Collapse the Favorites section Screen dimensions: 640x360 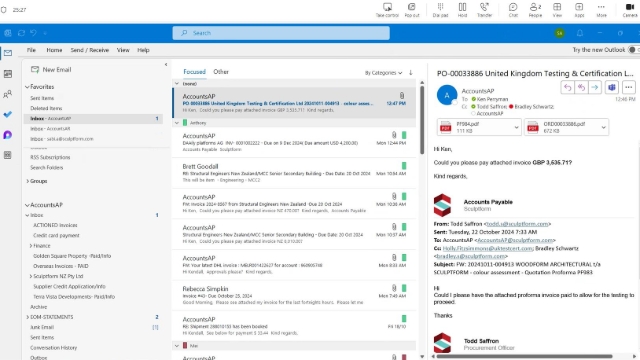pos(27,87)
